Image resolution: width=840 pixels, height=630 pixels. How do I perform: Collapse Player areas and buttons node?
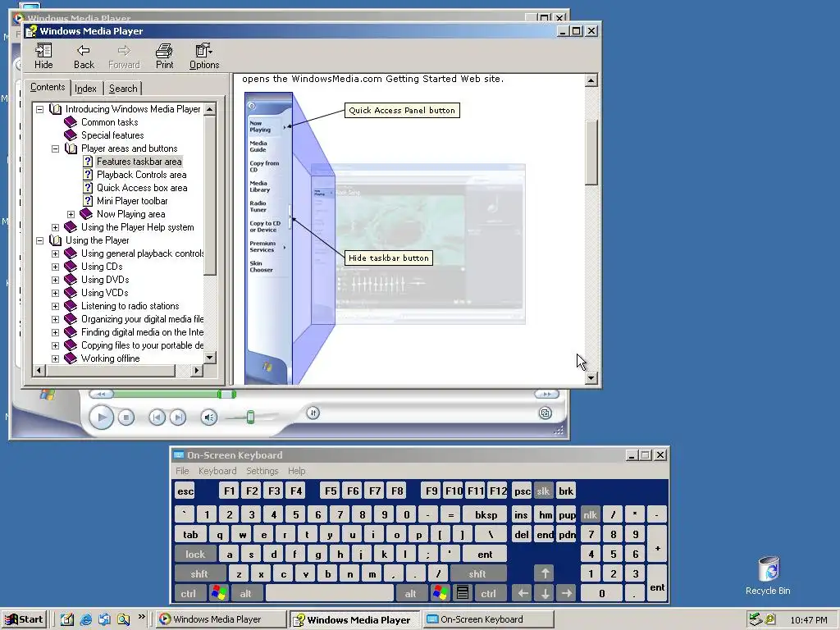[x=55, y=148]
